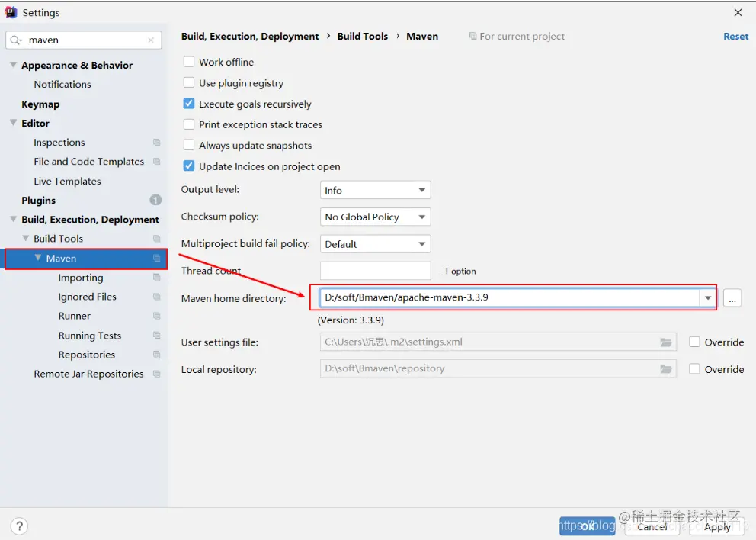
Task: Check Override for Local repository
Action: pyautogui.click(x=694, y=369)
